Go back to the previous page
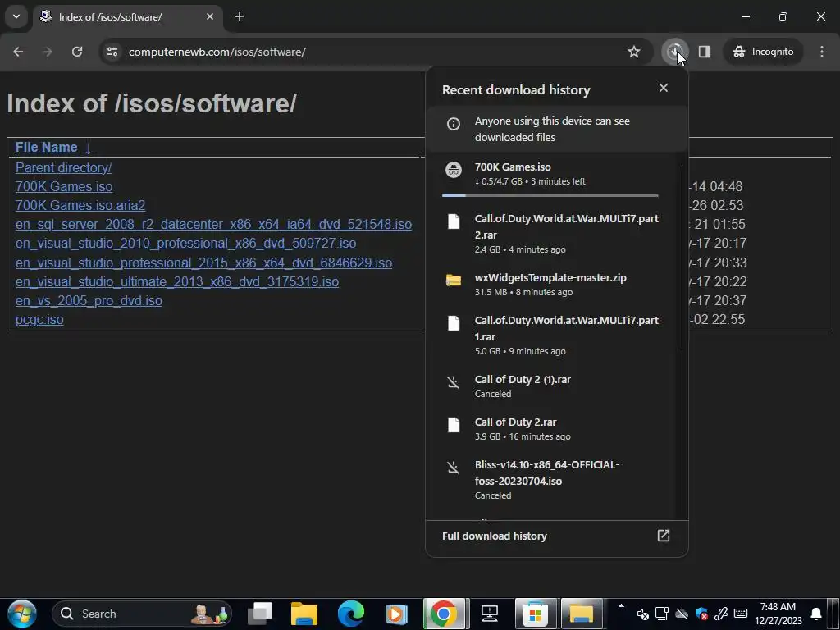The width and height of the screenshot is (840, 630). click(18, 52)
